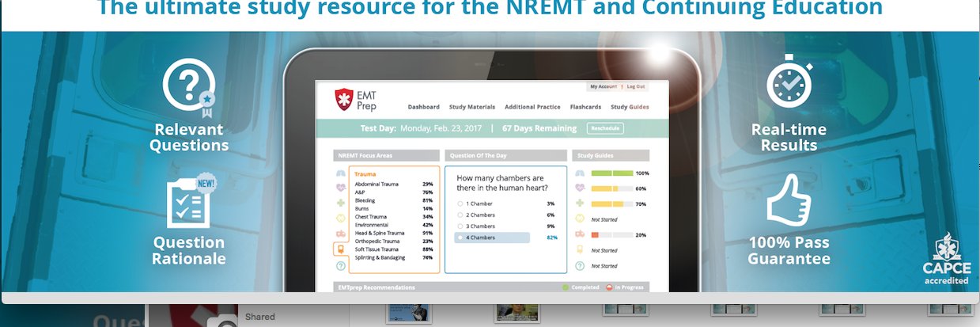Screen dimensions: 980x327
Task: Select the yellow circle icon in NREMT Focus Areas
Action: (341, 218)
